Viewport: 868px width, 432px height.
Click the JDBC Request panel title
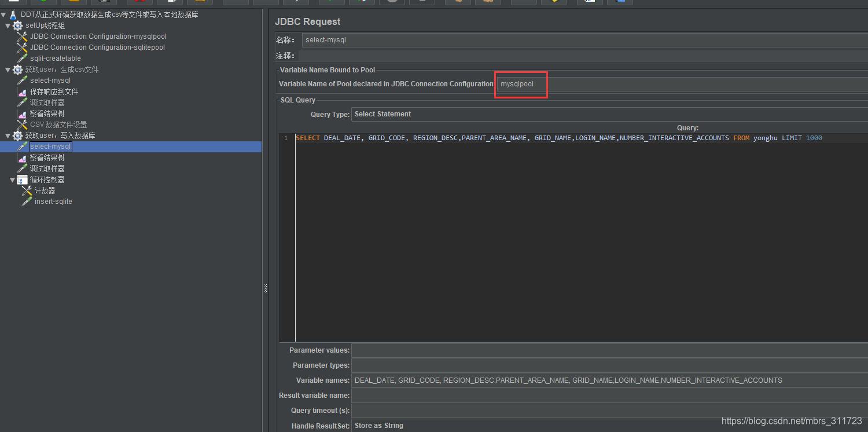(308, 21)
